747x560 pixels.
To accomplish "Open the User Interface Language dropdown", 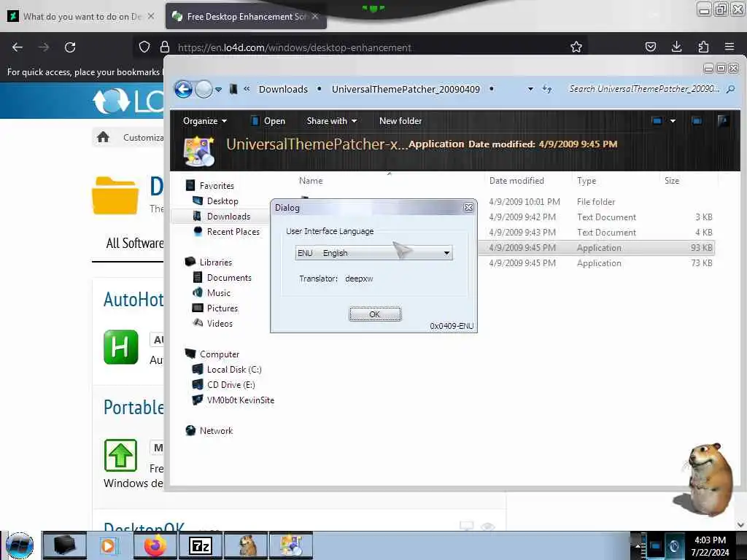I will tap(373, 253).
